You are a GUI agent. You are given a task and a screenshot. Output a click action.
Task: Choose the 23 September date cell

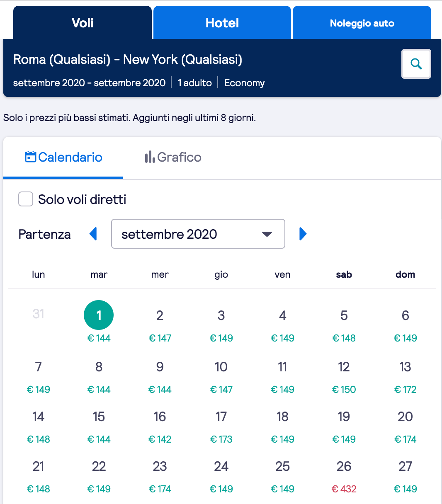coord(160,477)
